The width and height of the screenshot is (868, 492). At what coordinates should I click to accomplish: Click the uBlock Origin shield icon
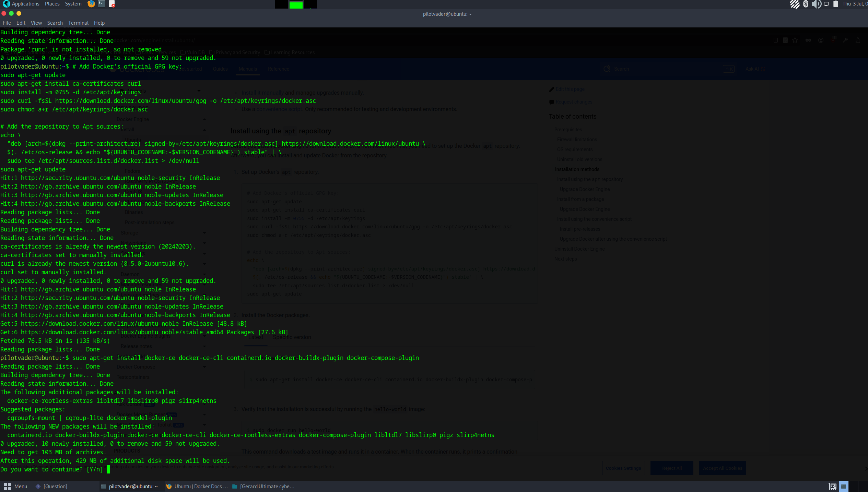click(833, 40)
